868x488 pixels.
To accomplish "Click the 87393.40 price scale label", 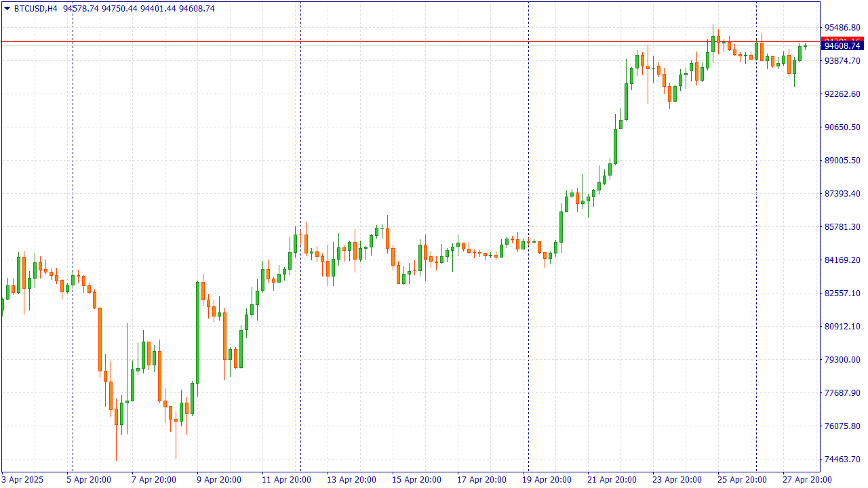I will pos(842,194).
